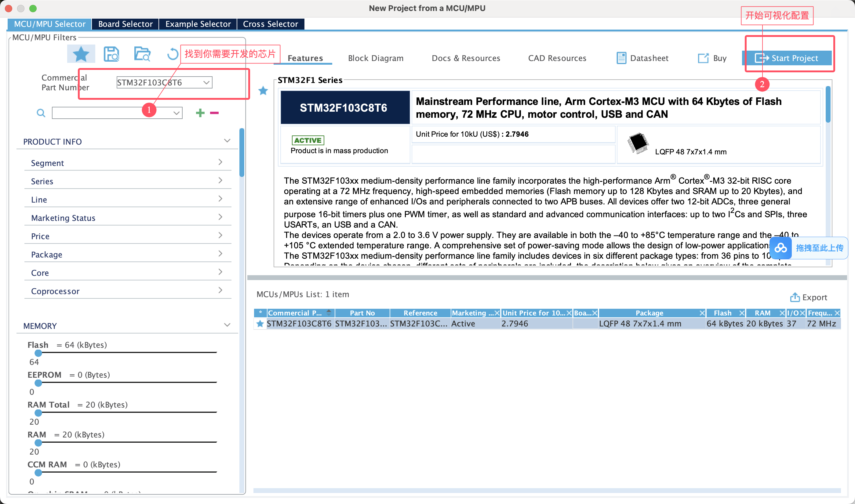Open the load saved search folder icon
Screen dimensions: 855x504
[142, 54]
